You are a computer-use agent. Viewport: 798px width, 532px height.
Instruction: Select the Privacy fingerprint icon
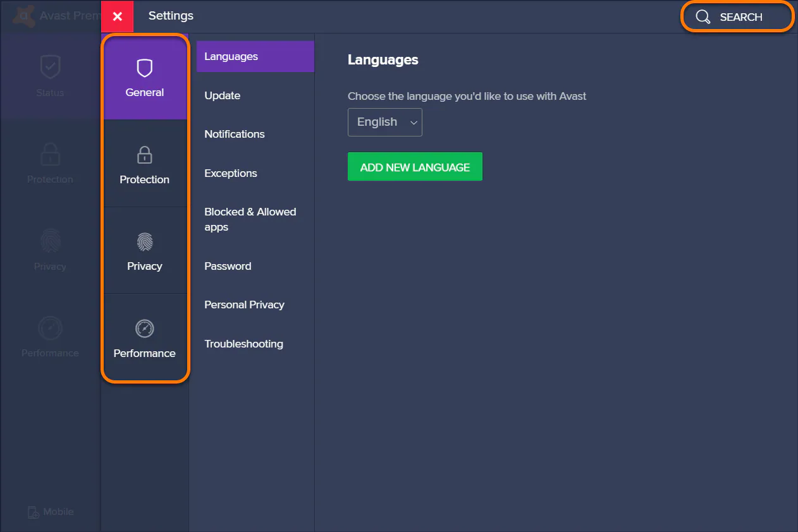[x=145, y=242]
